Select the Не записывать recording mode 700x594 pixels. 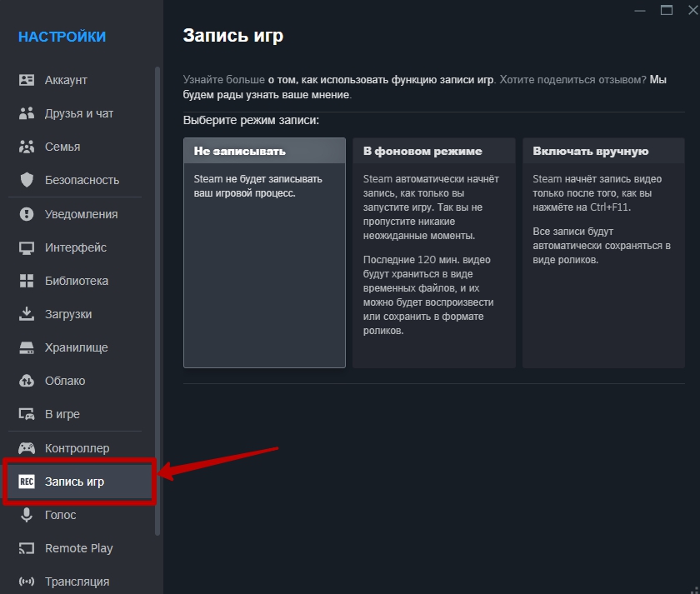[264, 252]
